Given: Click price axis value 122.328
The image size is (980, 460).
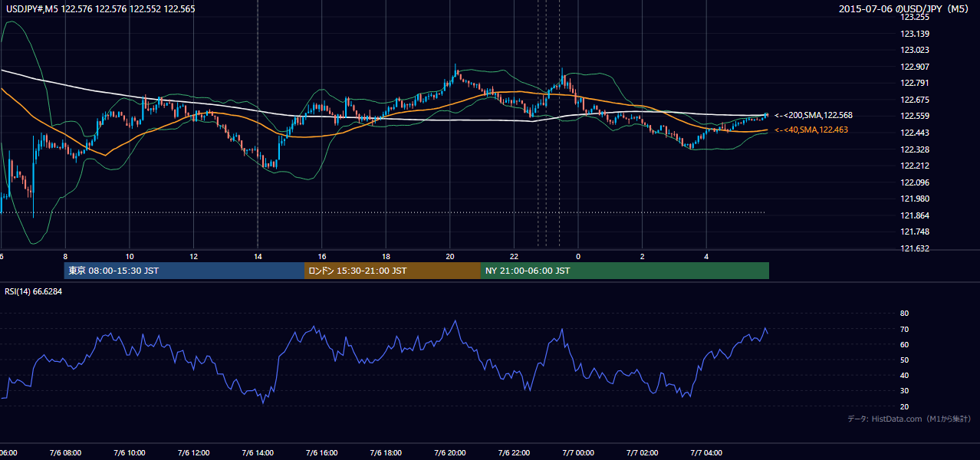Looking at the screenshot, I should pyautogui.click(x=916, y=149).
